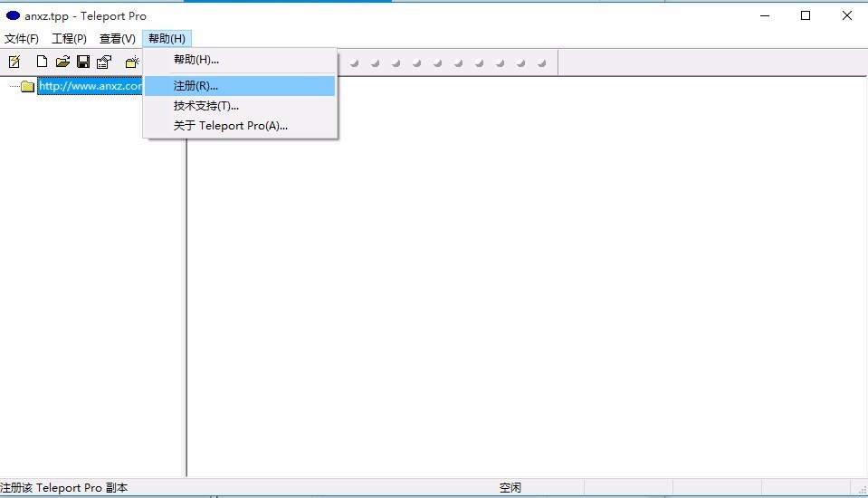868x498 pixels.
Task: Select the yellow folder icon in tree
Action: tap(28, 86)
